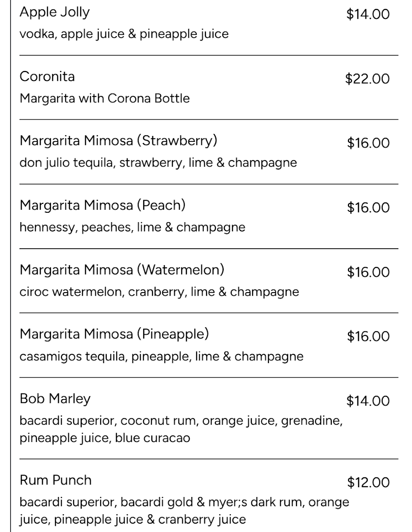412x532 pixels.
Task: Click the Strawberry mimosa $16.00 price
Action: [x=369, y=143]
